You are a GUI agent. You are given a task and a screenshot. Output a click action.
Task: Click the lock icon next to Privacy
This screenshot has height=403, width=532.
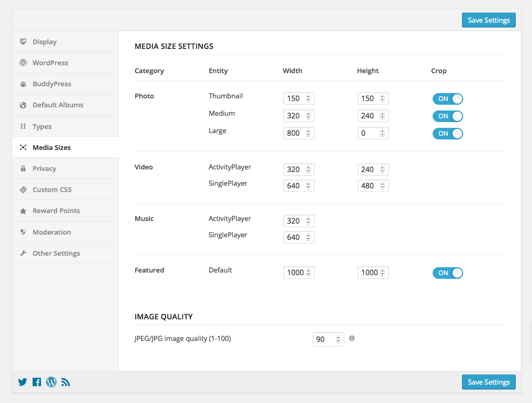[23, 169]
